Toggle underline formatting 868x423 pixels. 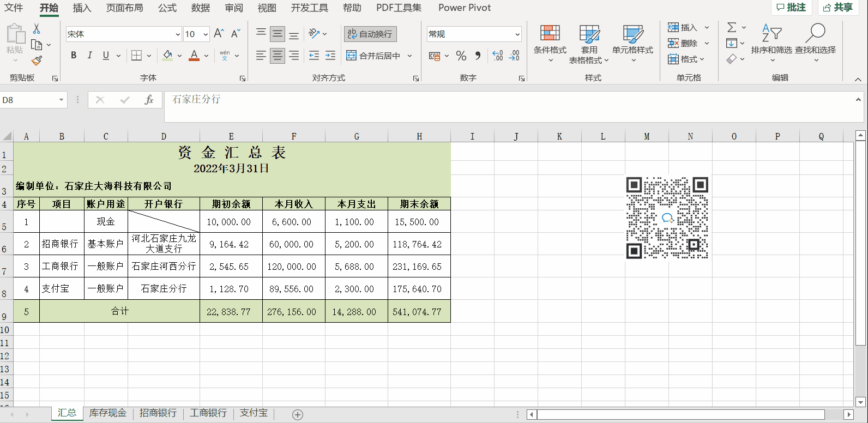click(x=106, y=55)
